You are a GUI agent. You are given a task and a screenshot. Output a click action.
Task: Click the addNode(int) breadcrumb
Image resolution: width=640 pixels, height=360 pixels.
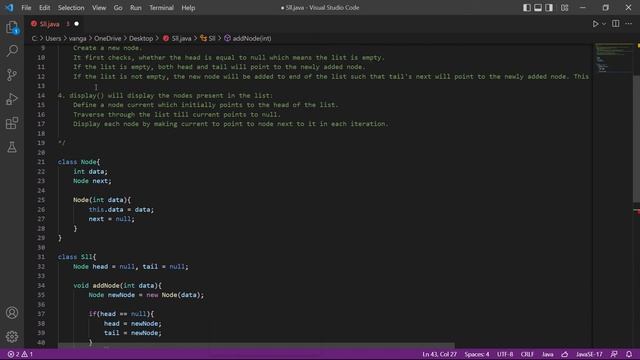click(x=248, y=38)
